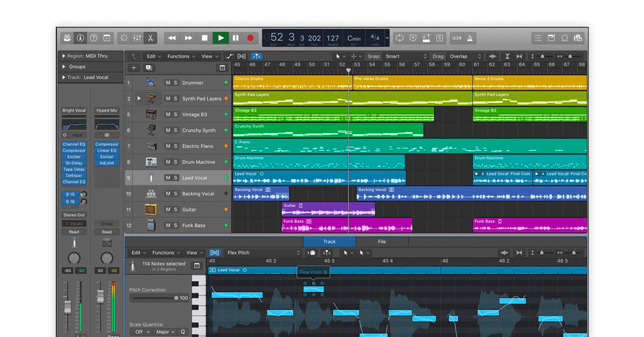
Task: Open Quick Help question mark icon
Action: coord(94,38)
